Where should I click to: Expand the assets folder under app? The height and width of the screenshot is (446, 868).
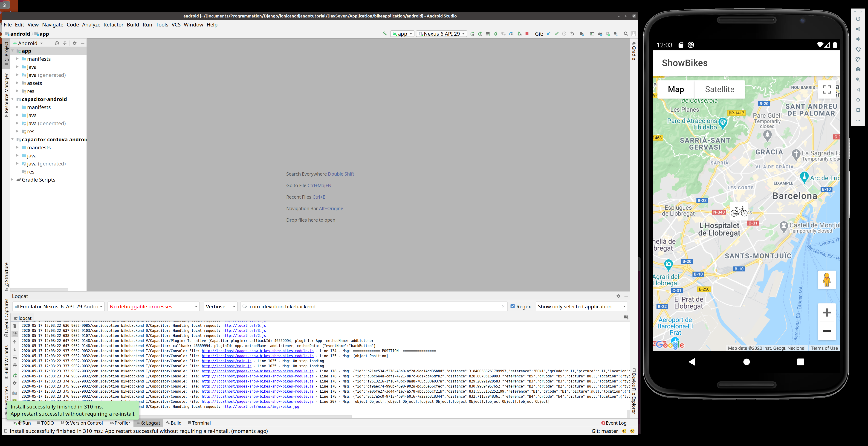point(17,83)
